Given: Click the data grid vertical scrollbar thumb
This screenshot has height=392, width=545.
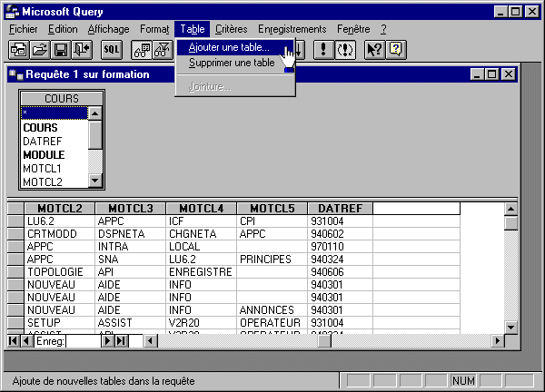Looking at the screenshot, I should pos(510,223).
